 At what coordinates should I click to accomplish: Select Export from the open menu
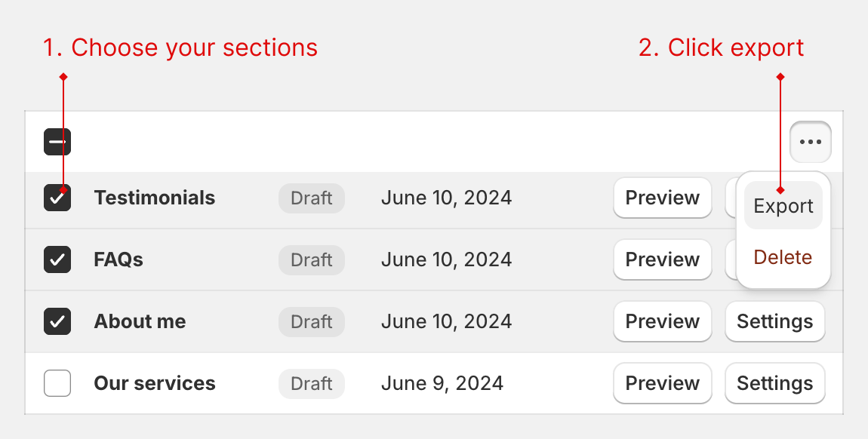(783, 205)
